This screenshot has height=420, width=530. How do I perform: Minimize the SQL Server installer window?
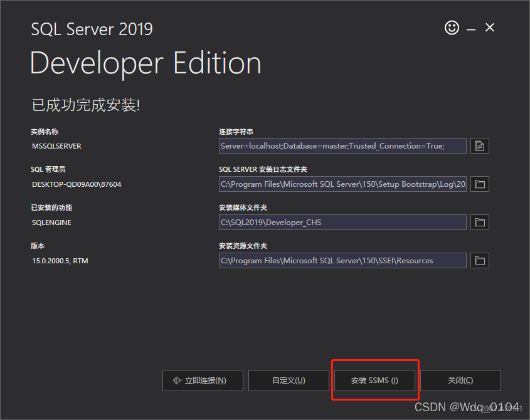[x=471, y=29]
